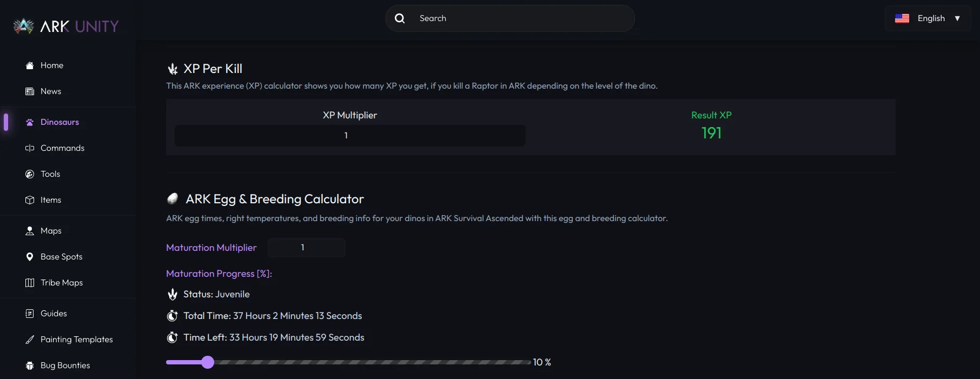Open the Guides section
The image size is (980, 379).
(54, 314)
